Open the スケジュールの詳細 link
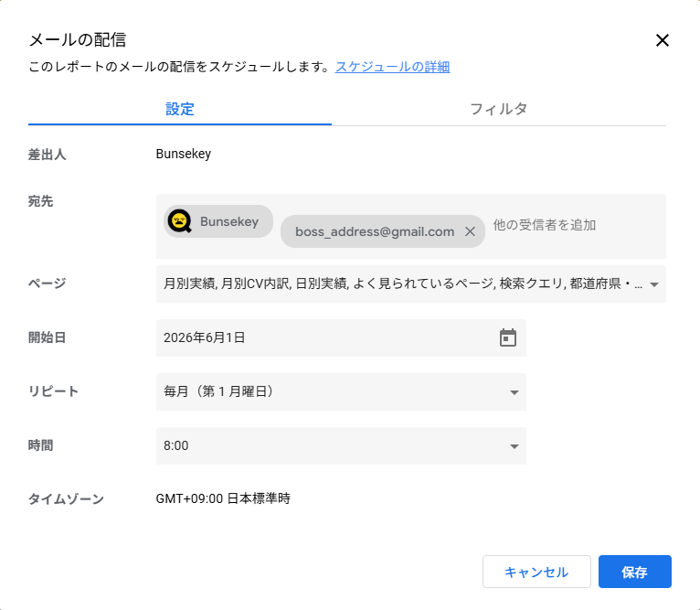The image size is (700, 610). click(x=392, y=67)
